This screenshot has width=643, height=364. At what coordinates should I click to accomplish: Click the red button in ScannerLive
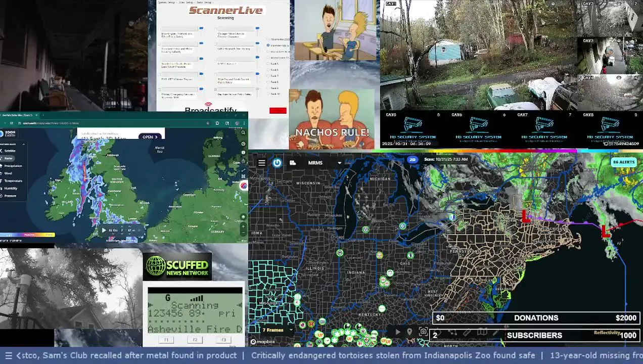[278, 110]
